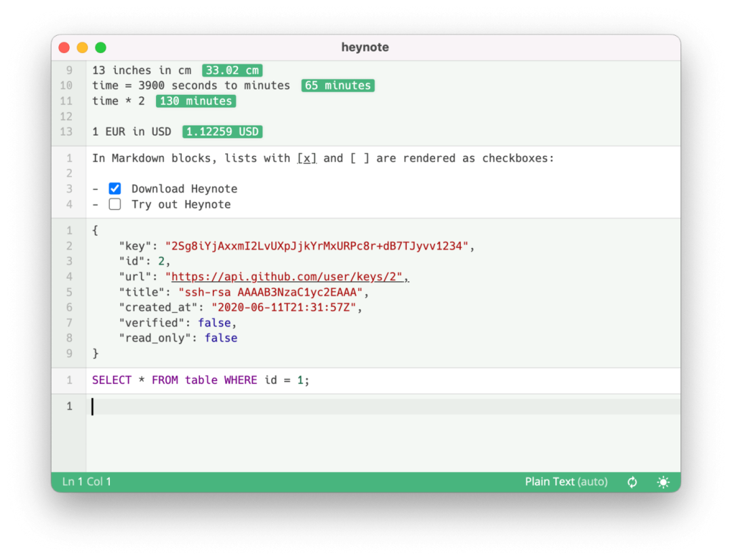The height and width of the screenshot is (560, 732).
Task: Maximize the heynote window with green button
Action: tap(101, 47)
